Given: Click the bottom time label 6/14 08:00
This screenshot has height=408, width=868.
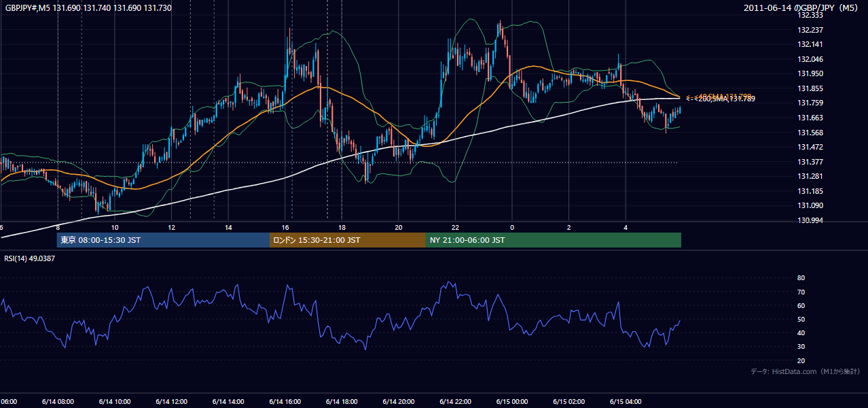Looking at the screenshot, I should [58, 402].
